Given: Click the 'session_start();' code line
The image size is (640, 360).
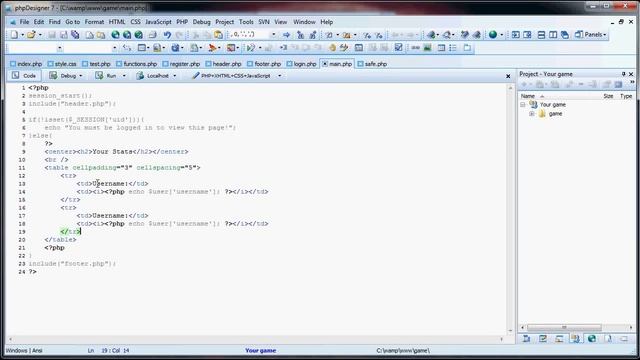Looking at the screenshot, I should [60, 96].
